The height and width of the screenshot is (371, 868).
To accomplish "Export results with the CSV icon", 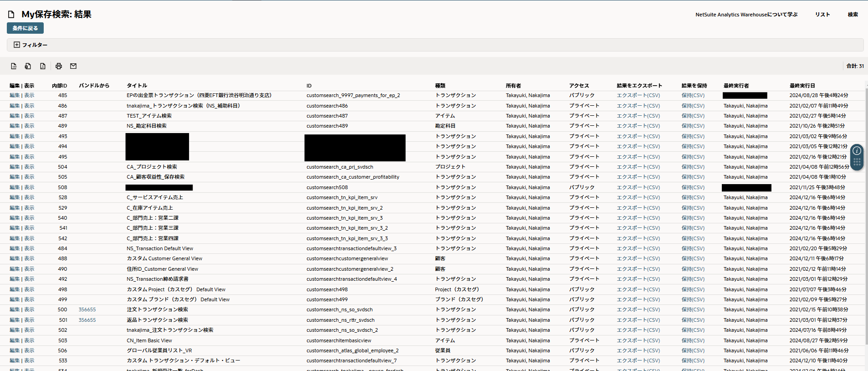I will click(14, 66).
